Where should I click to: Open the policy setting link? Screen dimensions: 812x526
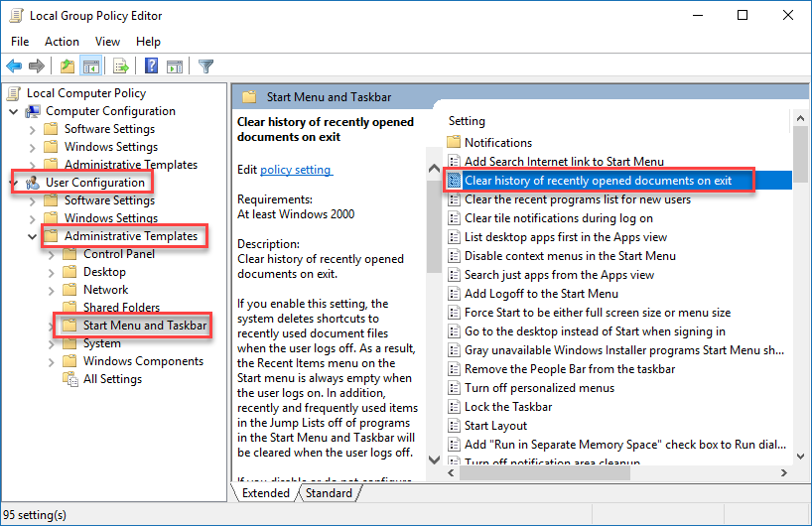[x=296, y=170]
